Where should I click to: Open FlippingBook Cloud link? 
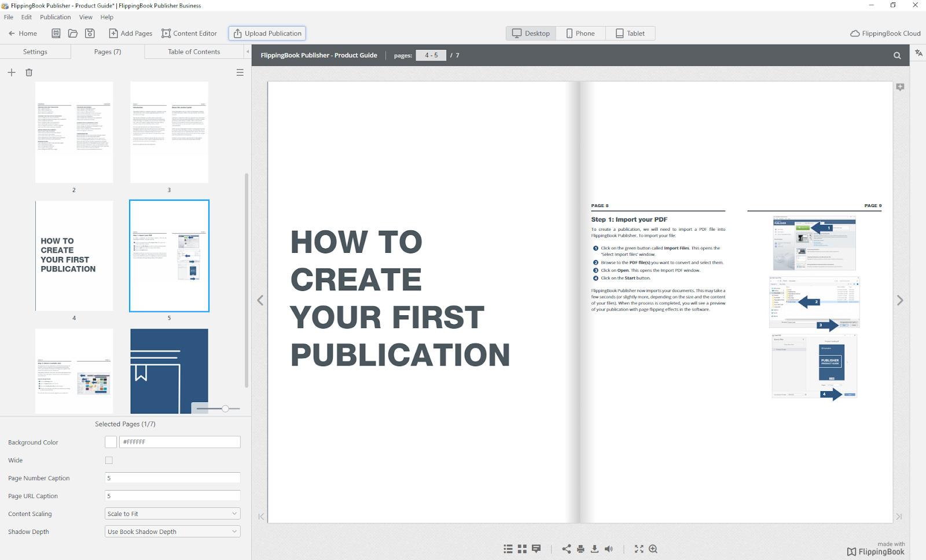click(x=885, y=34)
